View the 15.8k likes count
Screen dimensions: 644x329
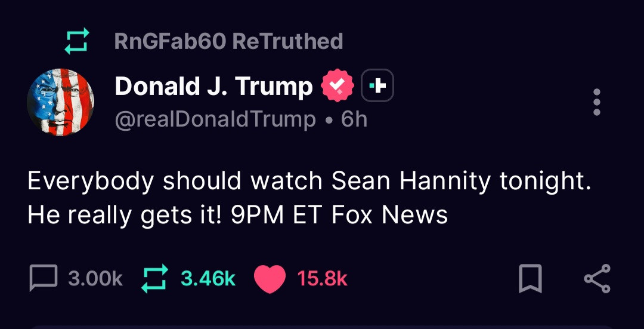(x=322, y=279)
